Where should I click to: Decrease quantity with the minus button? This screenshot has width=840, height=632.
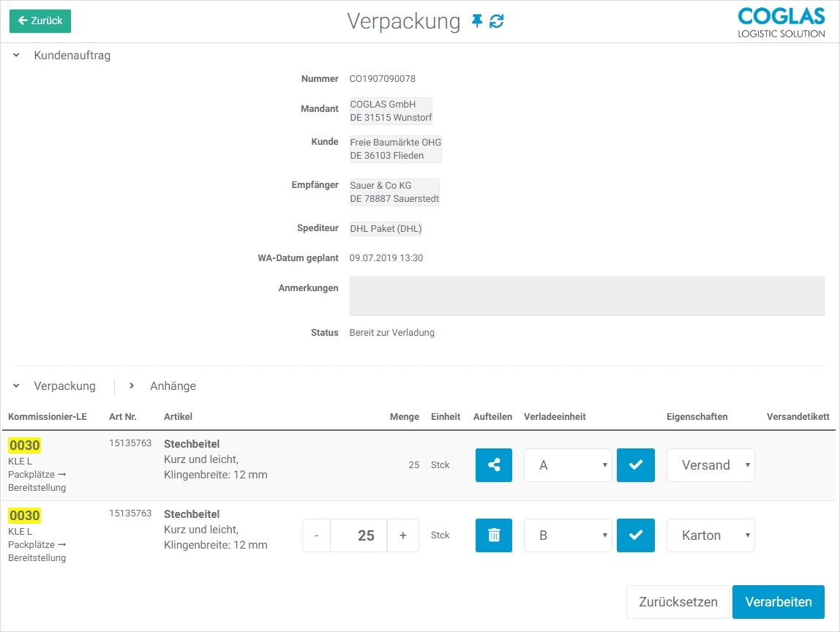coord(316,535)
